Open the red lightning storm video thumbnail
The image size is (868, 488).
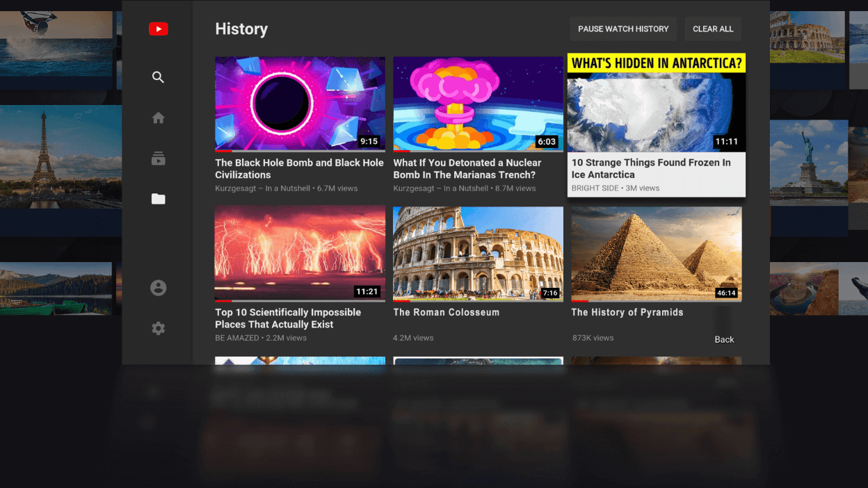(300, 253)
